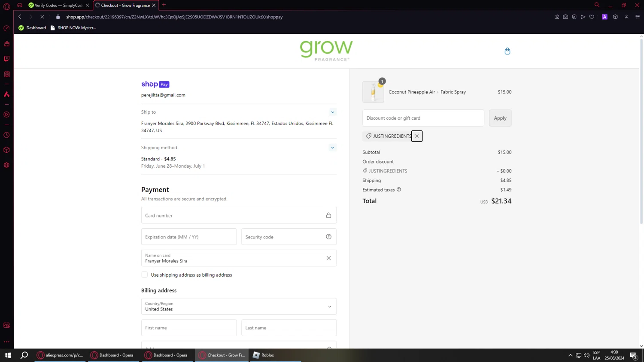This screenshot has width=644, height=362.
Task: Click the site padlock security icon
Action: pos(58,17)
